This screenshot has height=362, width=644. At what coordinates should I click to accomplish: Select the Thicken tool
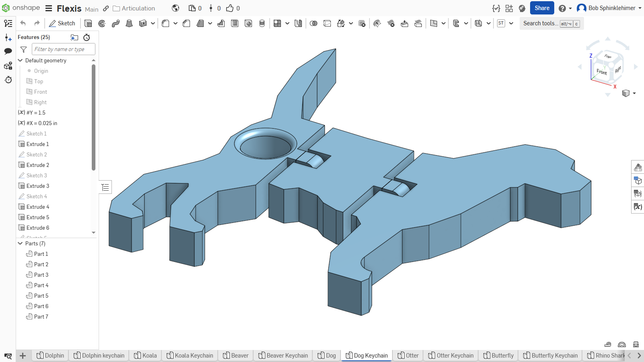[x=143, y=23]
